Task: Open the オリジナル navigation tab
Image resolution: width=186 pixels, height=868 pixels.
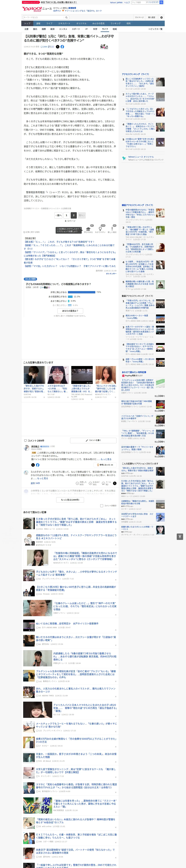Action: (x=81, y=24)
